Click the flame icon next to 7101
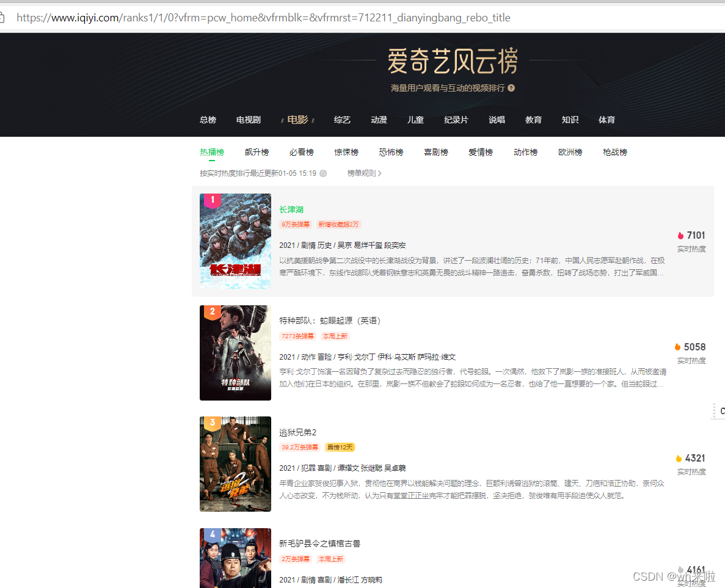The image size is (725, 588). tap(680, 236)
